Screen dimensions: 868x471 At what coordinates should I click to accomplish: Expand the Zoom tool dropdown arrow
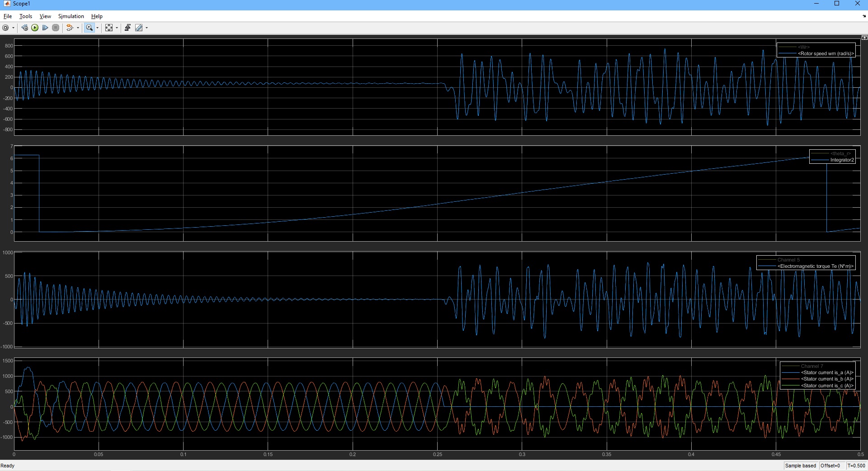coord(97,28)
